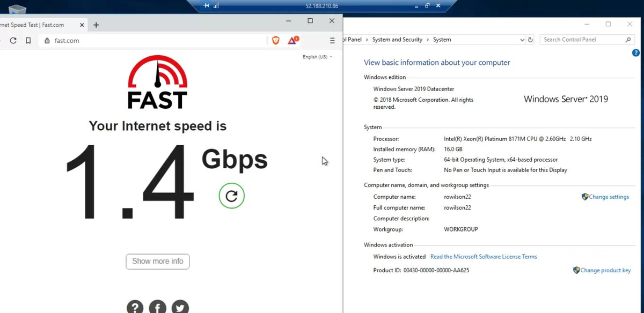
Task: Click the computer name rowilson22 value
Action: pos(457,197)
